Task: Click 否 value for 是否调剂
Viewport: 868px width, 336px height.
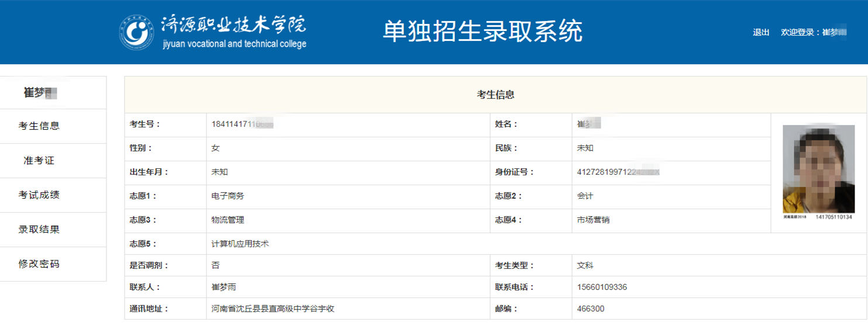Action: coord(215,265)
